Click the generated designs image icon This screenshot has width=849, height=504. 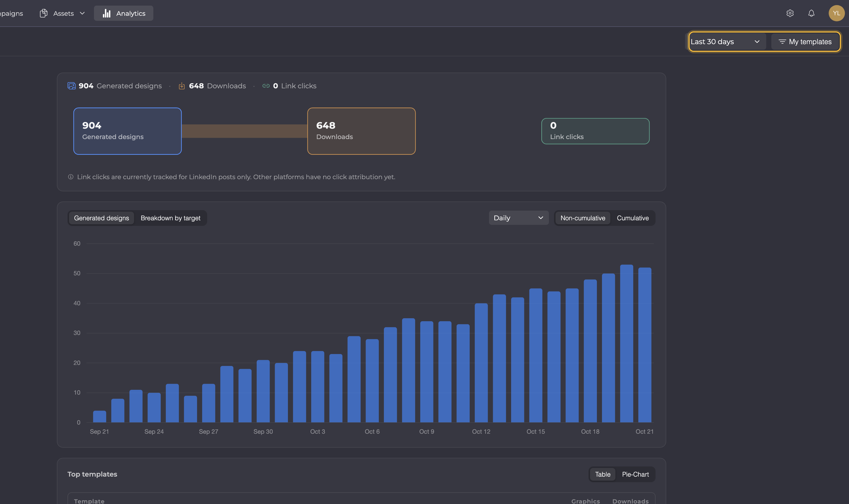[71, 86]
